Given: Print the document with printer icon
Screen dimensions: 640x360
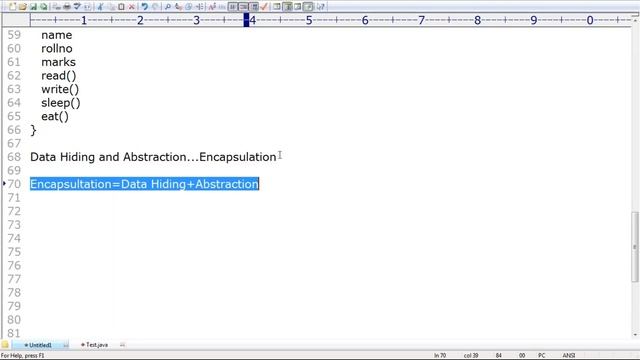Looking at the screenshot, I should (67, 7).
